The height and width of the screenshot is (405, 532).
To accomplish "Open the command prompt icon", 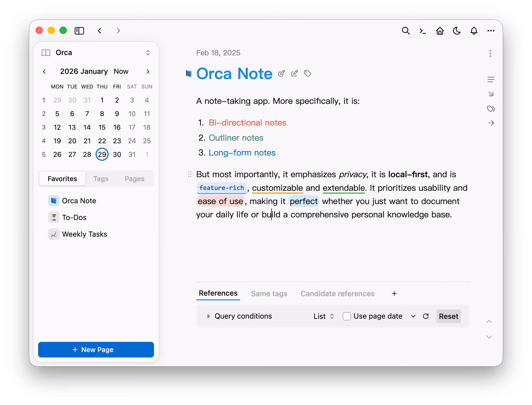I will tap(423, 31).
